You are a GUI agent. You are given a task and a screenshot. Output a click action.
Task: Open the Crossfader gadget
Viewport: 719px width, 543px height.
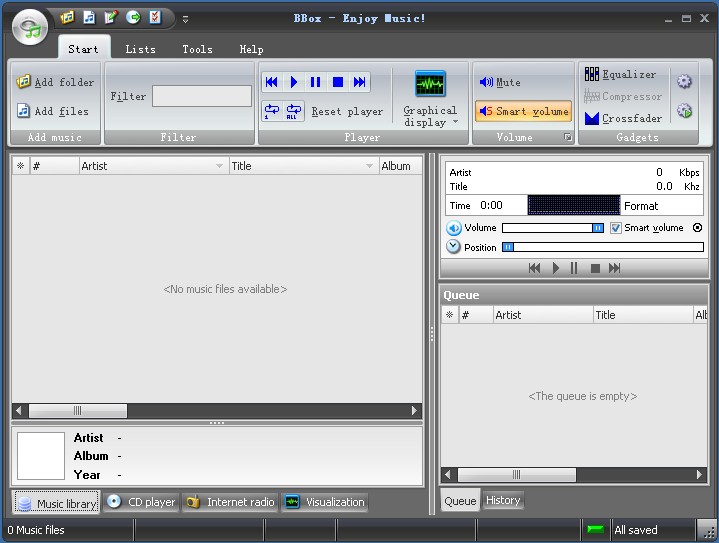(x=622, y=119)
